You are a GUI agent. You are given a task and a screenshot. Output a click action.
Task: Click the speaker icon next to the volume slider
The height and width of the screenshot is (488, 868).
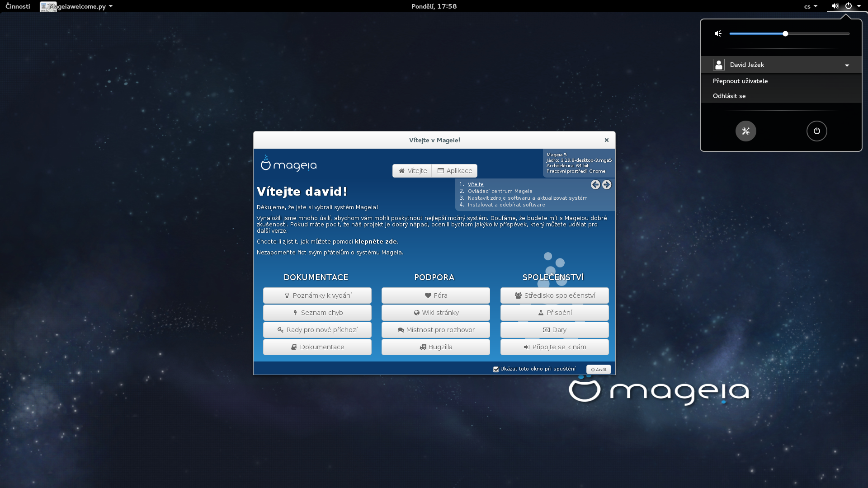pyautogui.click(x=718, y=33)
